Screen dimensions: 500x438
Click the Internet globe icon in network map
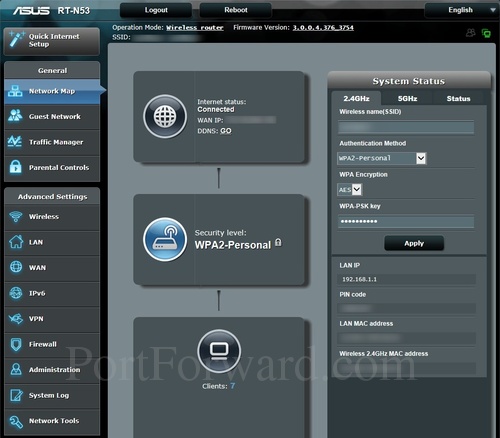[165, 117]
